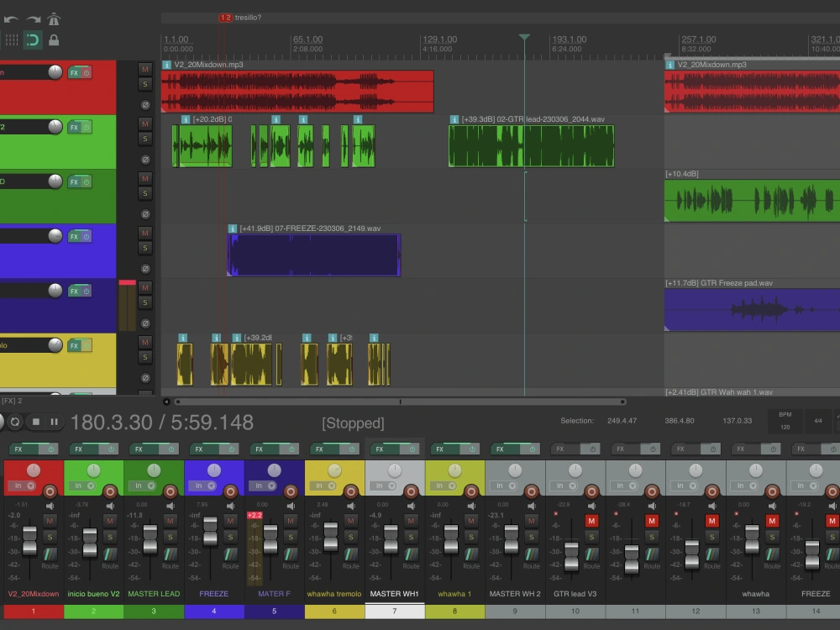Select the 07-FREEZE-230306_2149.wav audio item
The height and width of the screenshot is (630, 840).
tap(314, 255)
